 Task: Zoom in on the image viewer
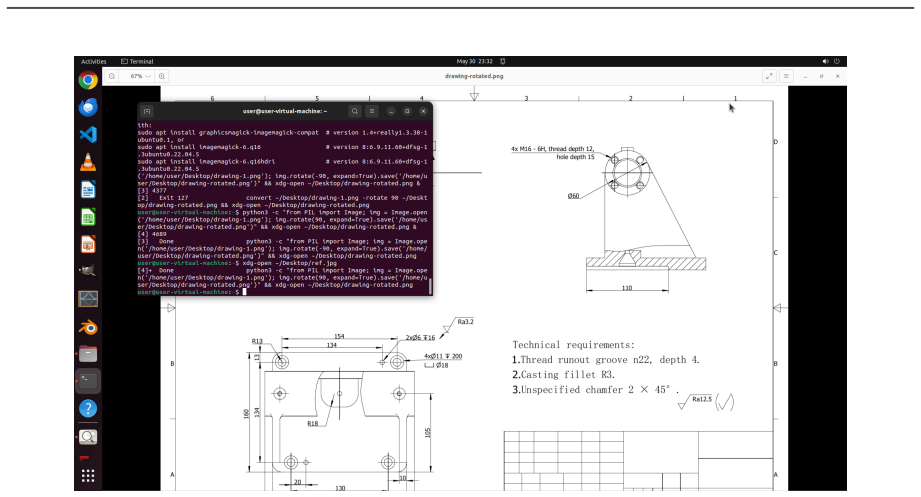pos(162,76)
